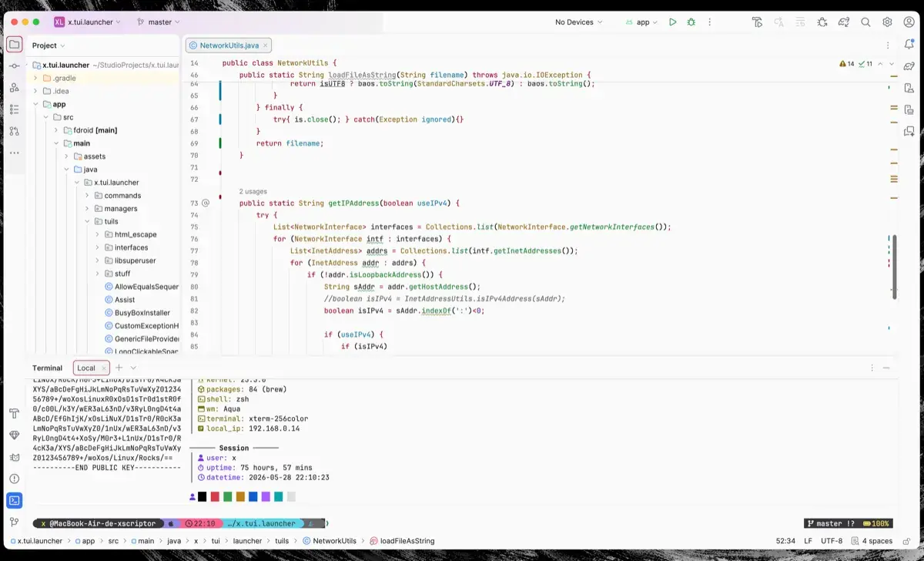Expand the commands package

coord(87,196)
